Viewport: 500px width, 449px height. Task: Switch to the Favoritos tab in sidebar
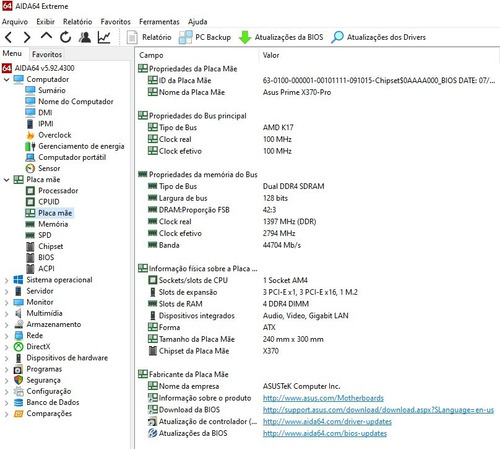(47, 54)
